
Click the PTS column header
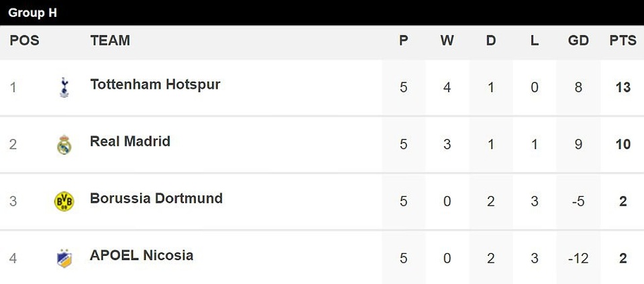(x=623, y=40)
